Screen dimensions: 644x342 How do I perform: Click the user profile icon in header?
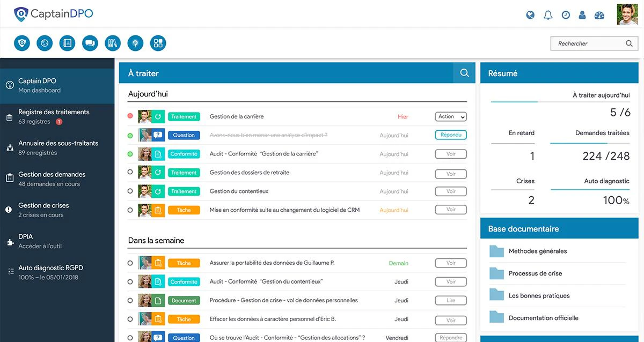(582, 15)
